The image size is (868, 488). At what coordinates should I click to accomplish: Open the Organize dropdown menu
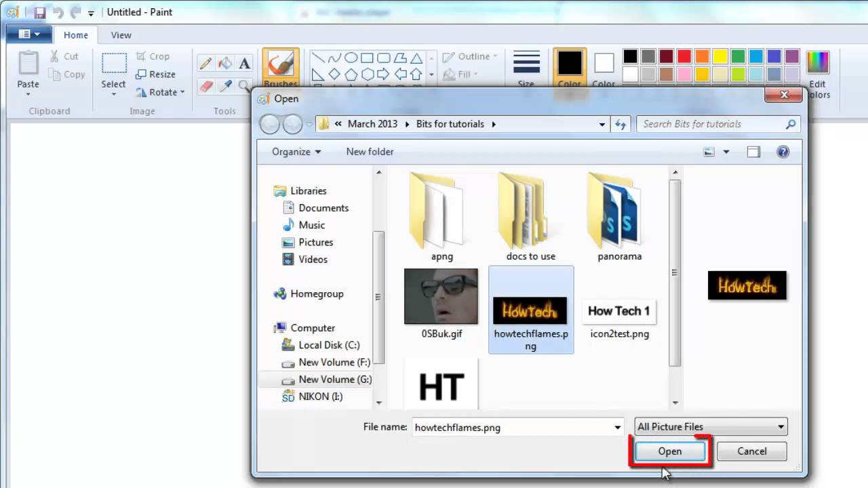(296, 152)
